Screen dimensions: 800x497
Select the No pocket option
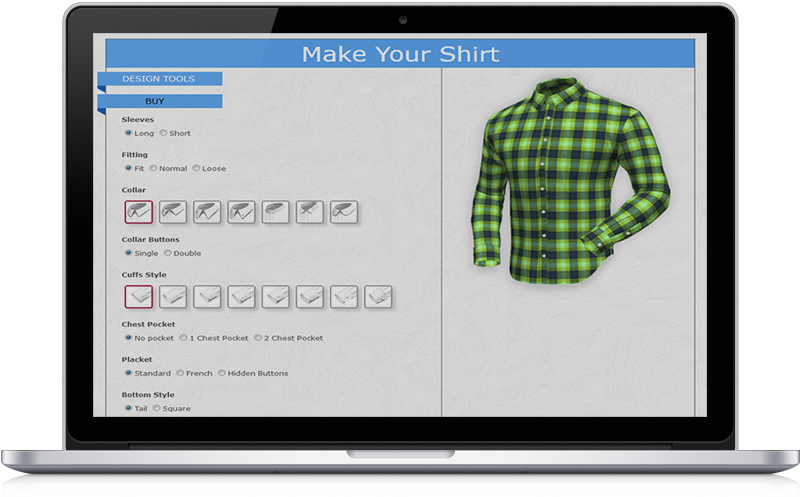click(x=129, y=337)
